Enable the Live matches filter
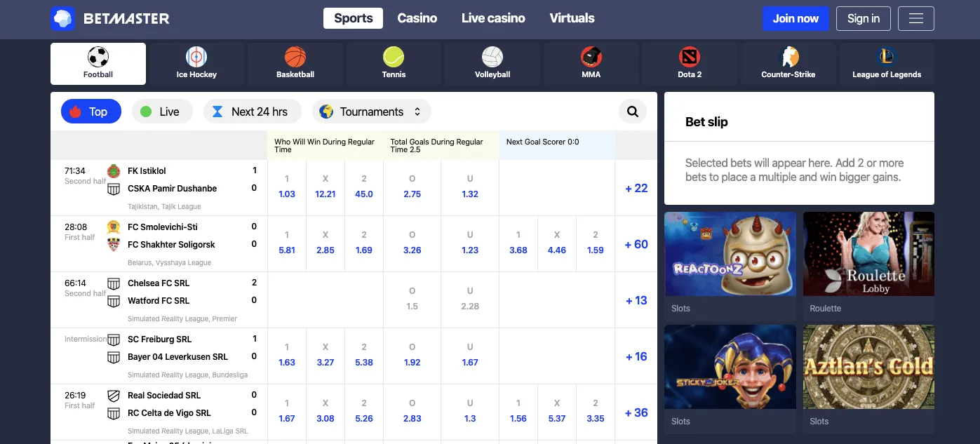Viewport: 980px width, 444px height. coord(162,111)
